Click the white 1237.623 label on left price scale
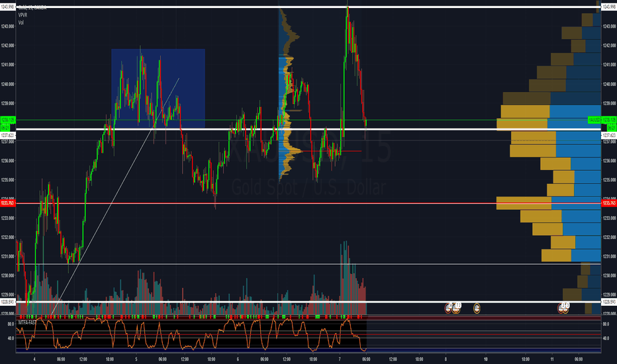Viewport: 617px width, 364px height. point(7,136)
